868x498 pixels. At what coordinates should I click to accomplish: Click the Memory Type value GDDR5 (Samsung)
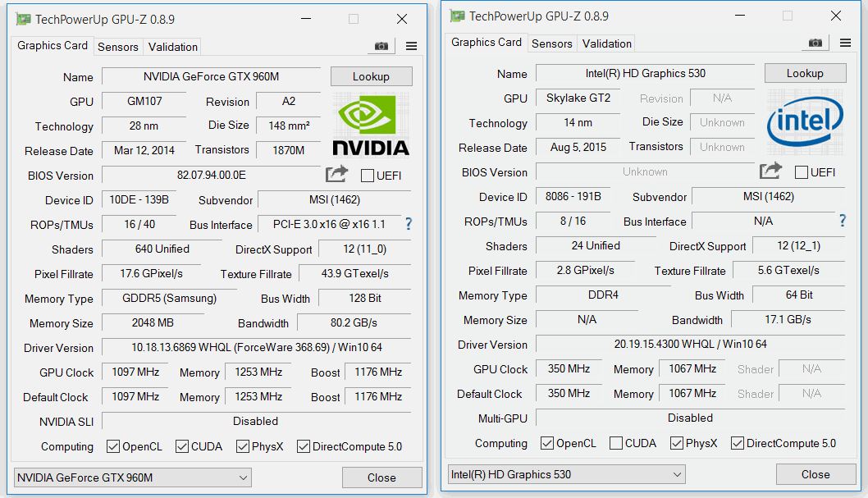pyautogui.click(x=169, y=299)
